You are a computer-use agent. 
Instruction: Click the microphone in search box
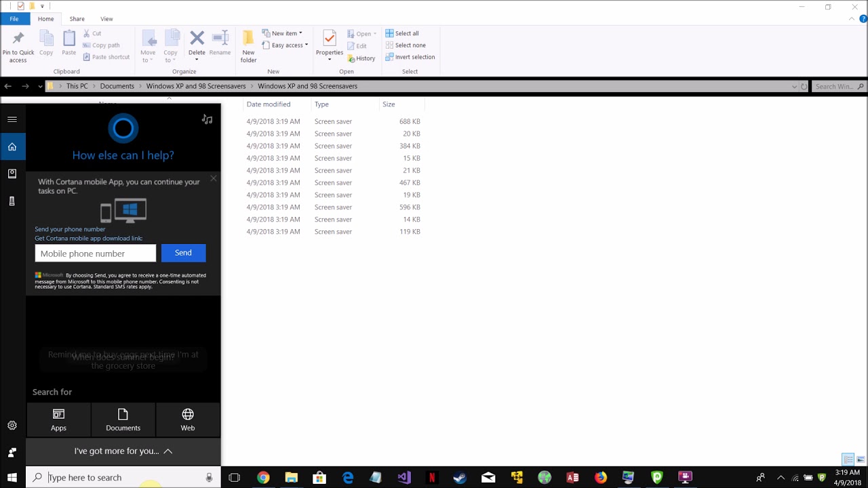point(209,477)
